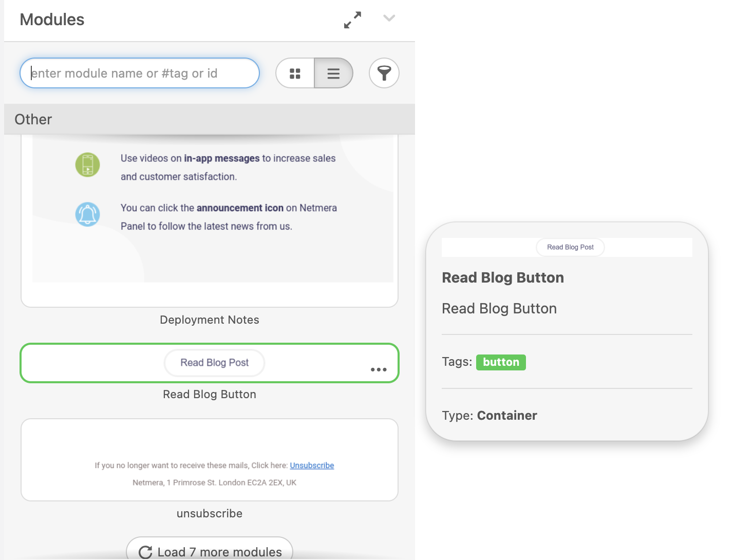Click the expand panel arrows icon
753x560 pixels.
[x=352, y=20]
